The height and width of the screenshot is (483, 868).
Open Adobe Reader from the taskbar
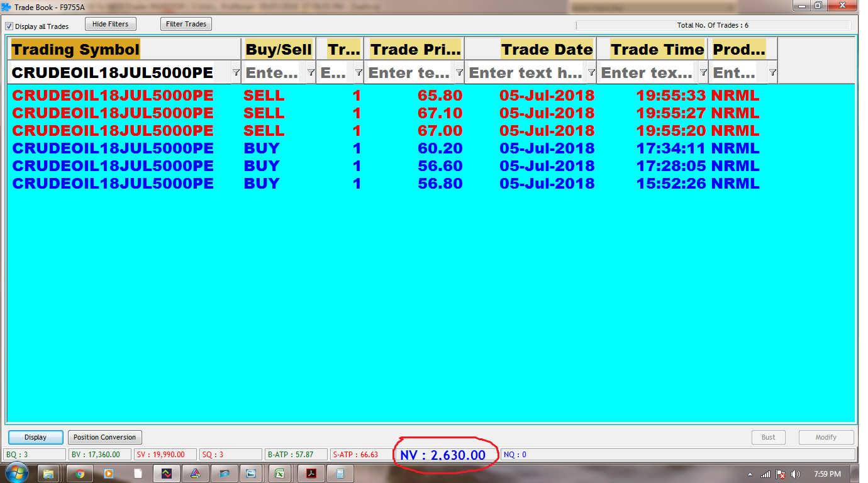(x=311, y=474)
